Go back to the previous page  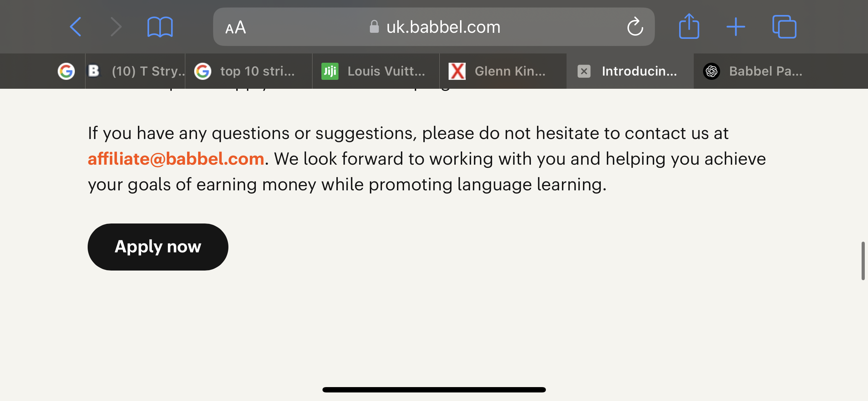pyautogui.click(x=76, y=27)
